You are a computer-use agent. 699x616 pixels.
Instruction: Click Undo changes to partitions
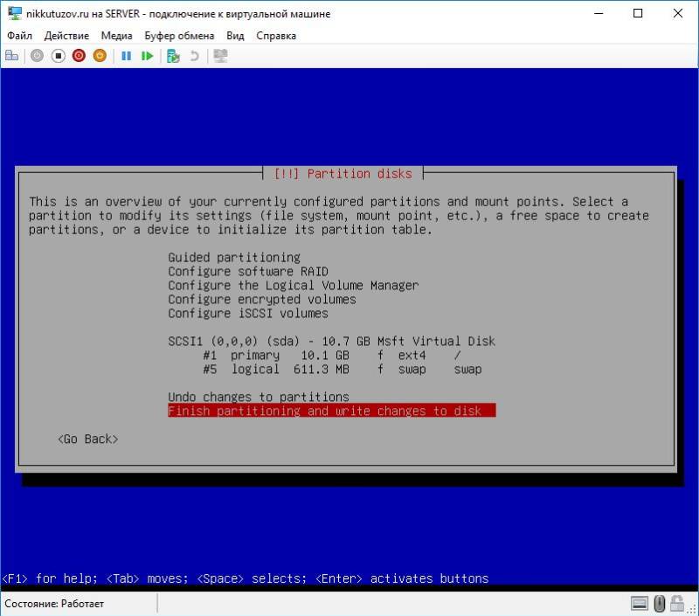[x=258, y=398]
